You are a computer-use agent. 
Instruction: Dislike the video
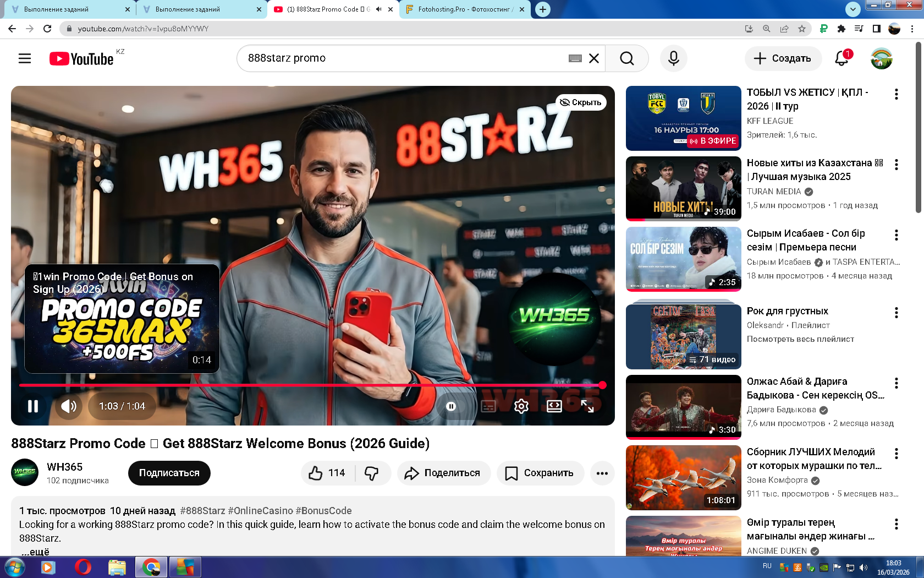[x=372, y=473]
